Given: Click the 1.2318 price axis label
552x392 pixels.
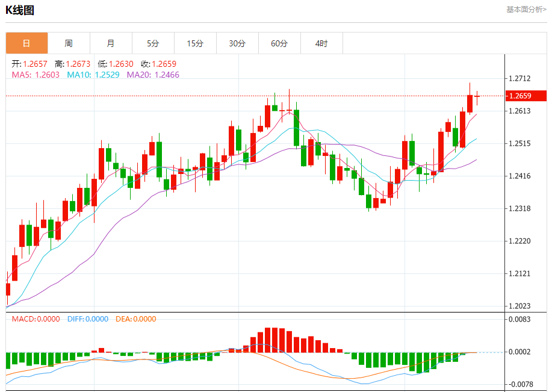Looking at the screenshot, I should (520, 208).
